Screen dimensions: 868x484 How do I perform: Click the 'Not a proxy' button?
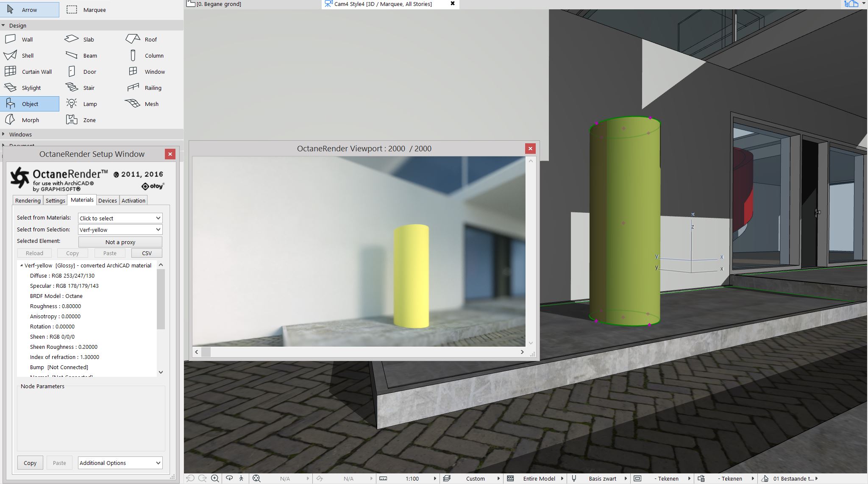point(120,242)
